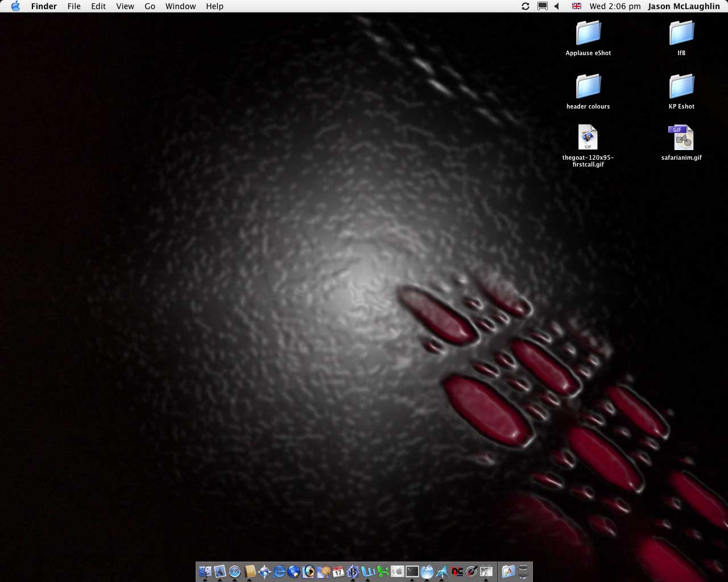Launch the globe with compass star browser icon

click(264, 571)
